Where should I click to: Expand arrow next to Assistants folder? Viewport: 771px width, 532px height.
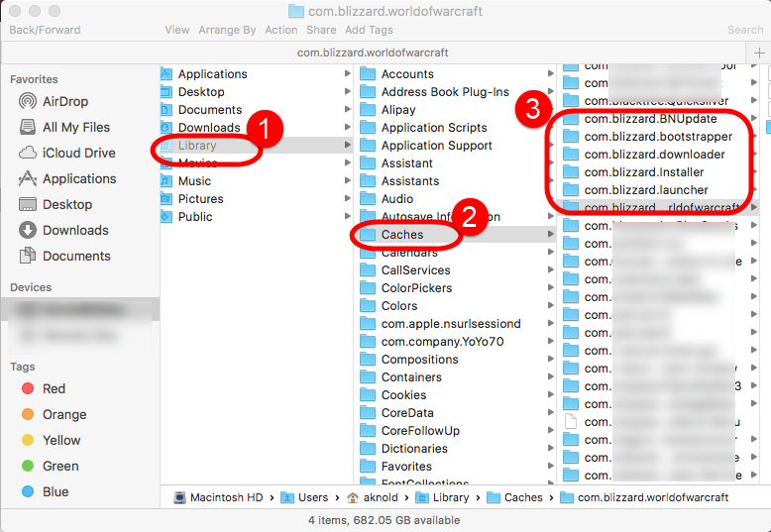coord(550,181)
